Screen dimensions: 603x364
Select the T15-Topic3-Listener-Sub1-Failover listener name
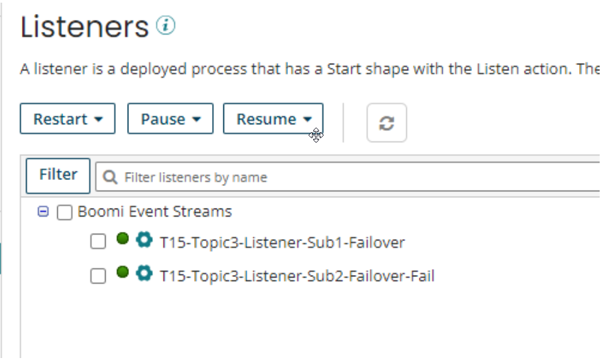pos(282,242)
